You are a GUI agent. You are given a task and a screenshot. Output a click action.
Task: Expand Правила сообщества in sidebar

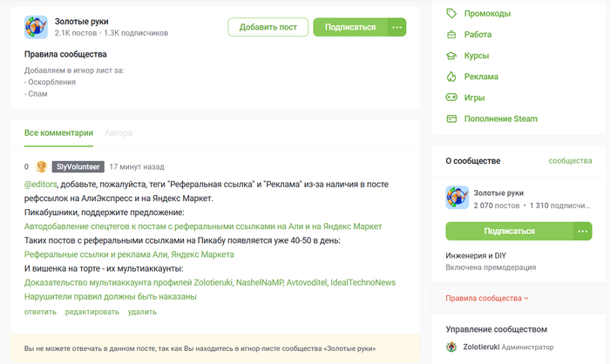486,299
